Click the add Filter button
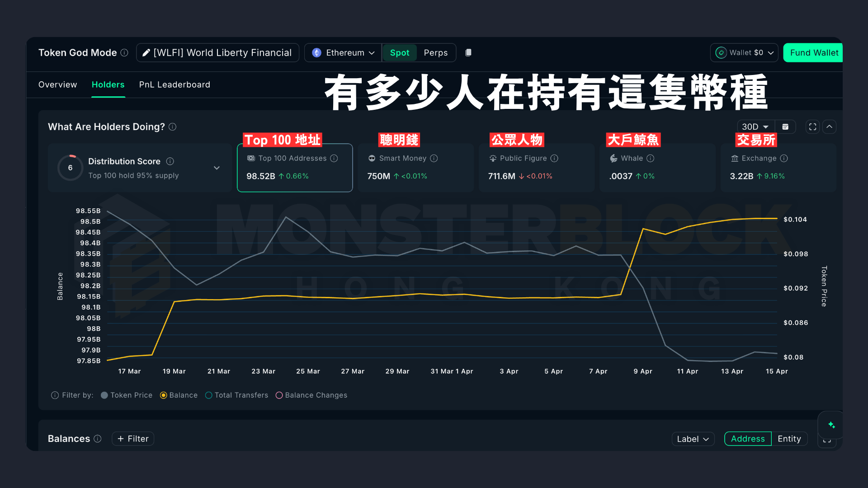 (x=133, y=439)
